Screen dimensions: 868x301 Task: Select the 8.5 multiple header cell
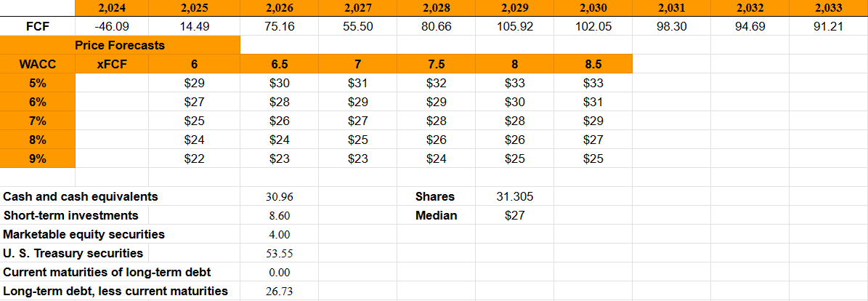pos(593,64)
